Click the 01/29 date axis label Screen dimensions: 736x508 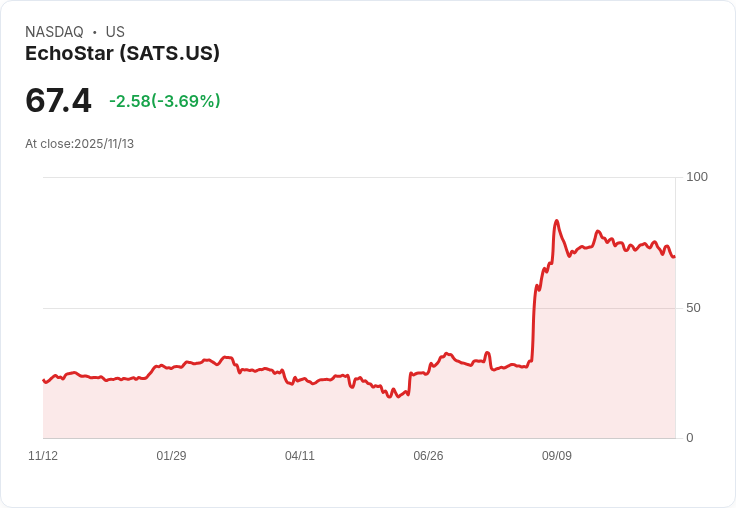point(171,455)
